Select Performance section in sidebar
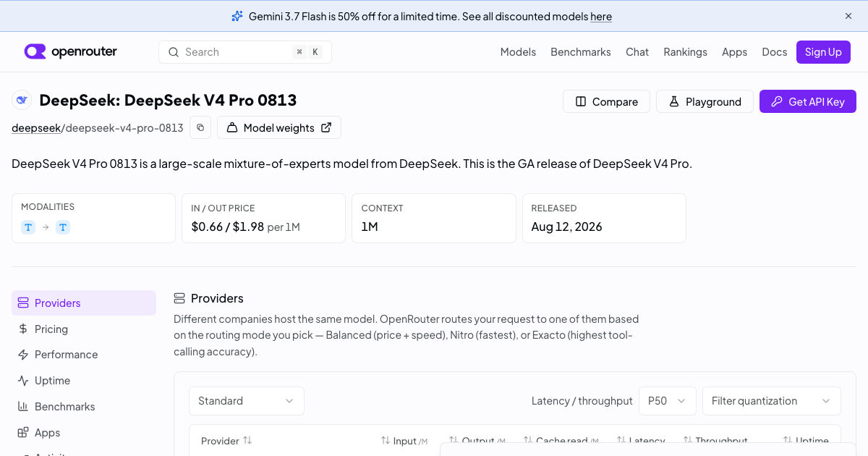 tap(84, 355)
